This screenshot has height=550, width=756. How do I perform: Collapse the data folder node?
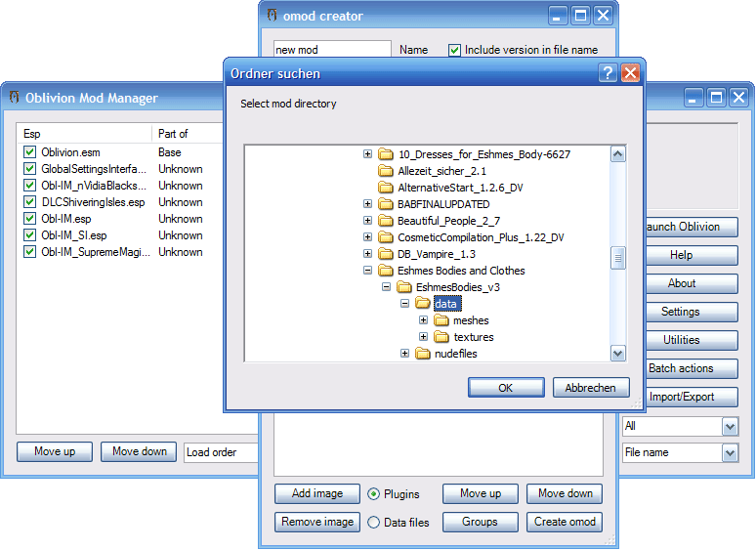[x=404, y=303]
